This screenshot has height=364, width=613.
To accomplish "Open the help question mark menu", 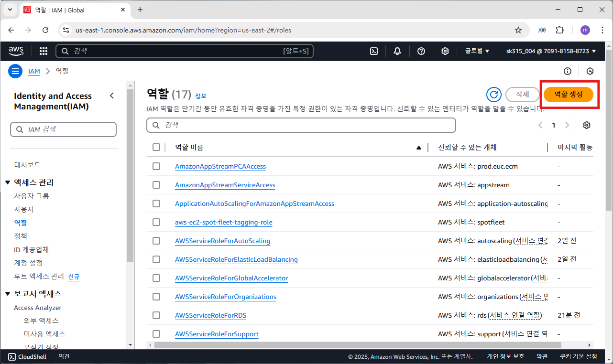I will [421, 51].
